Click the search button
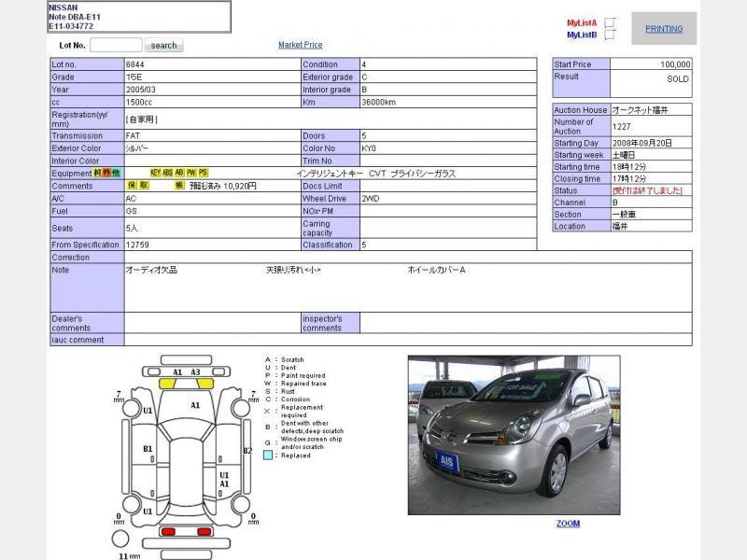 pos(164,45)
